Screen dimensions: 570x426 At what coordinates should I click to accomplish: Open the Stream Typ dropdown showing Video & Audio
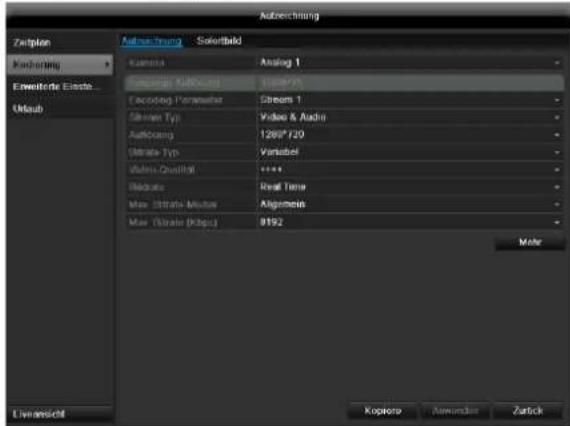410,117
